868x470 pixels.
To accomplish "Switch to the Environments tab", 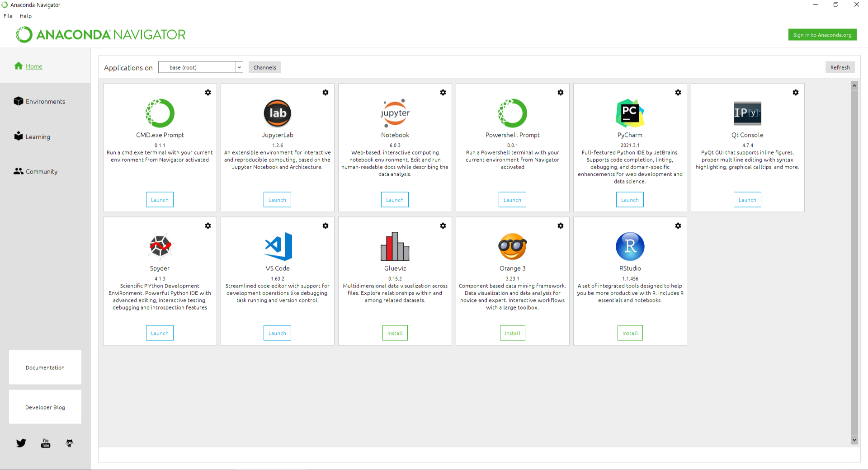I will (x=40, y=101).
